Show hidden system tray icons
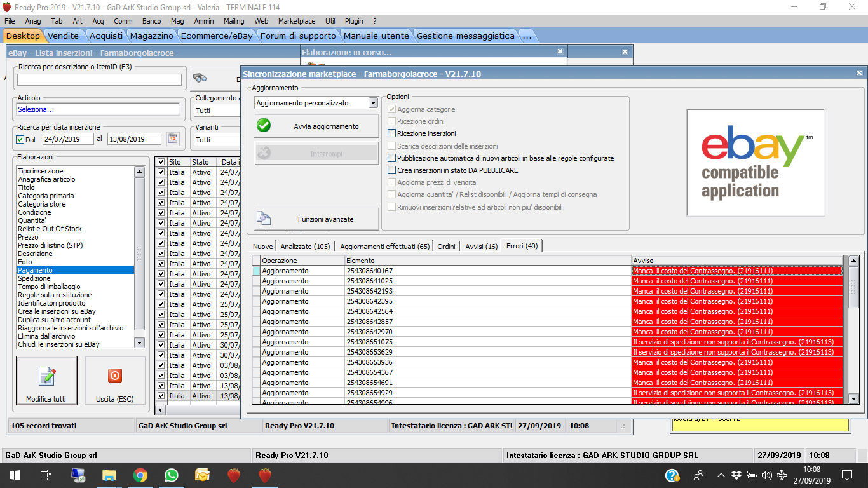 pos(721,475)
